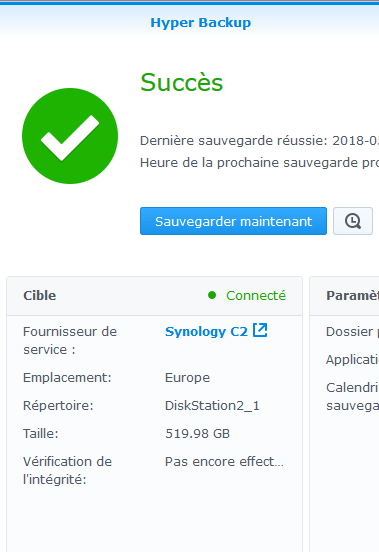Open the backup version browser clock icon
The width and height of the screenshot is (379, 552).
353,221
